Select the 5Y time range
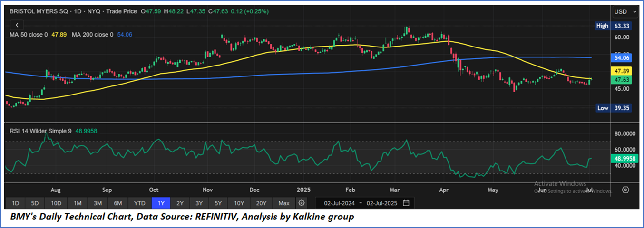 218,203
